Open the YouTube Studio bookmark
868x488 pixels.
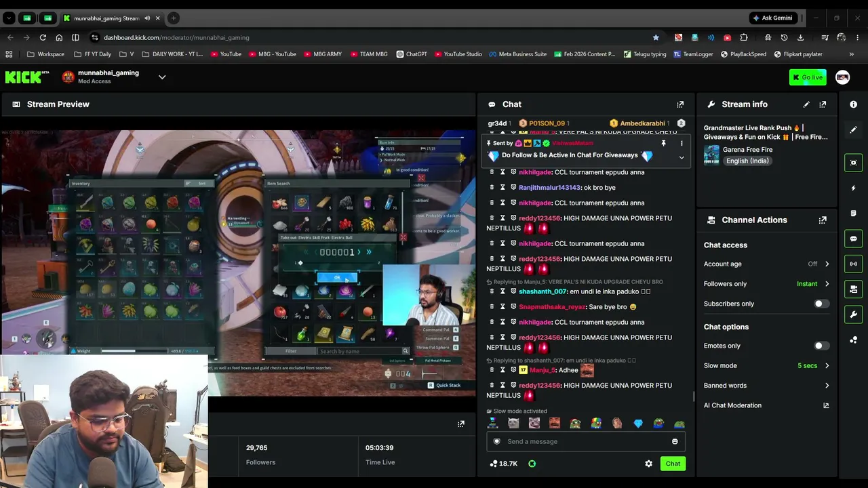click(458, 54)
